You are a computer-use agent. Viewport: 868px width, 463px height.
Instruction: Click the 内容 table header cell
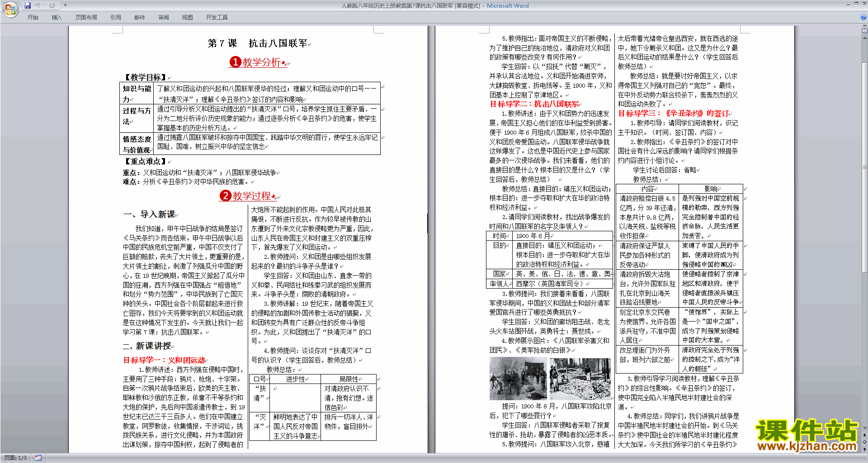click(647, 189)
